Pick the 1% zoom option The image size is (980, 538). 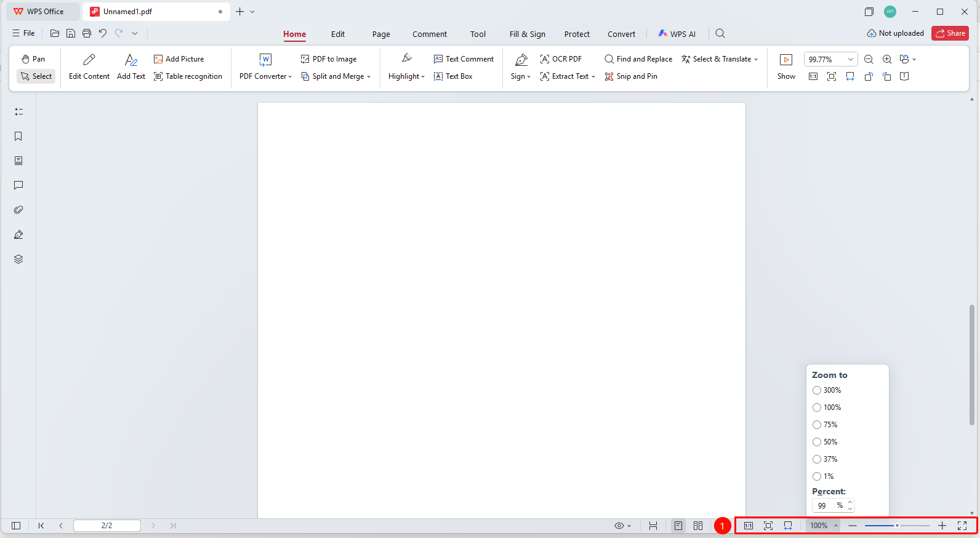coord(823,476)
